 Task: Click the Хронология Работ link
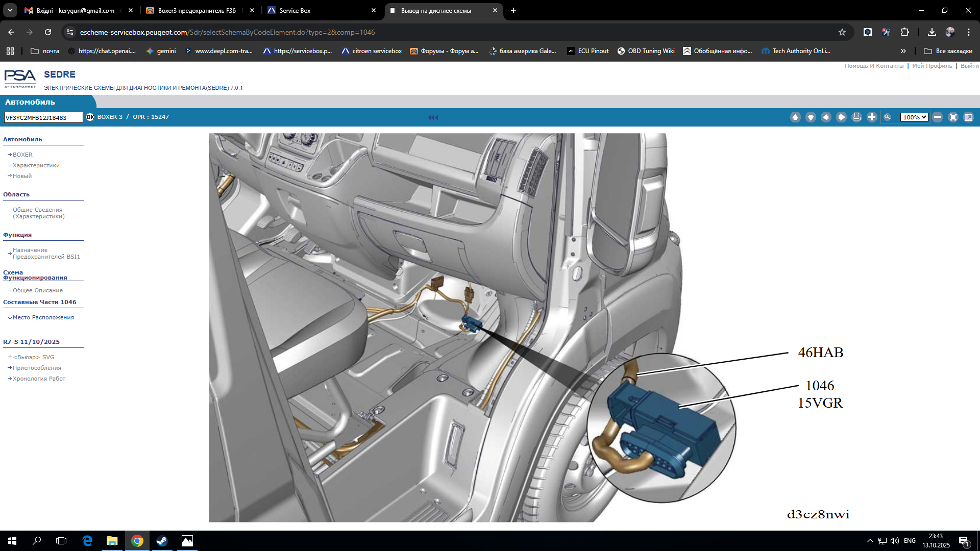point(39,379)
